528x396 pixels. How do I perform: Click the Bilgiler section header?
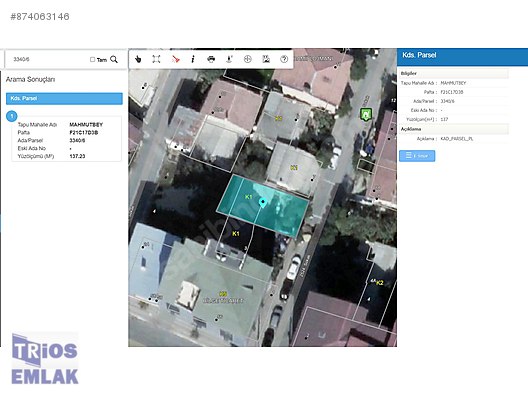[x=454, y=73]
